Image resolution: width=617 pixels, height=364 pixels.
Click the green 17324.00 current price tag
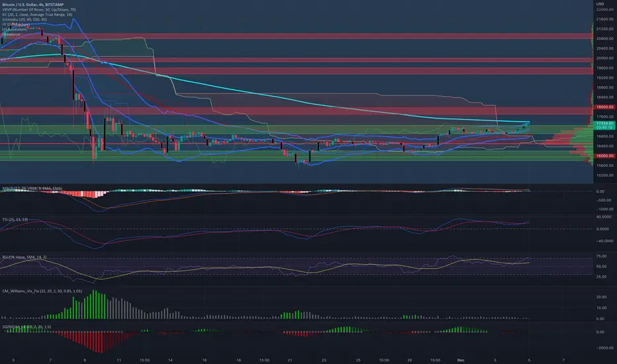click(605, 125)
